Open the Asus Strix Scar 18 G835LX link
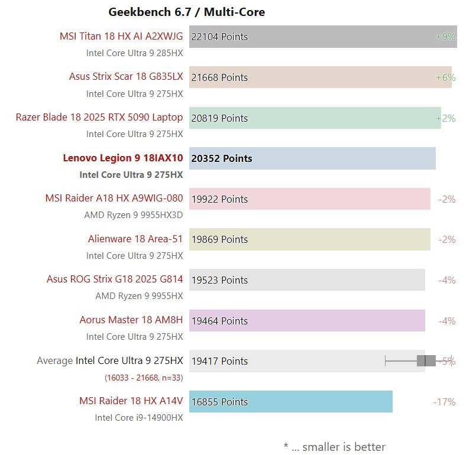 (126, 76)
